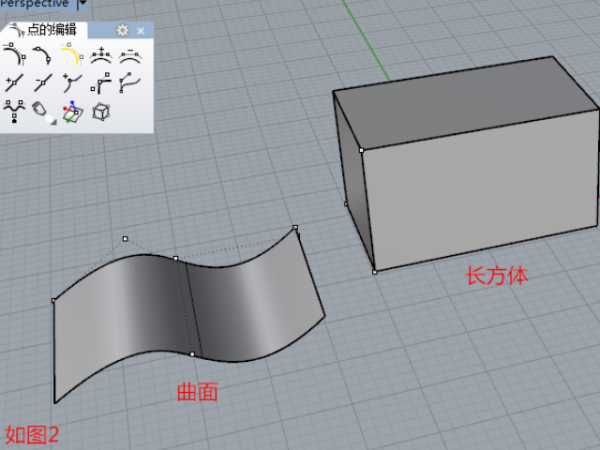Viewport: 600px width, 450px height.
Task: Open toolbar options via the gear icon
Action: [x=122, y=31]
